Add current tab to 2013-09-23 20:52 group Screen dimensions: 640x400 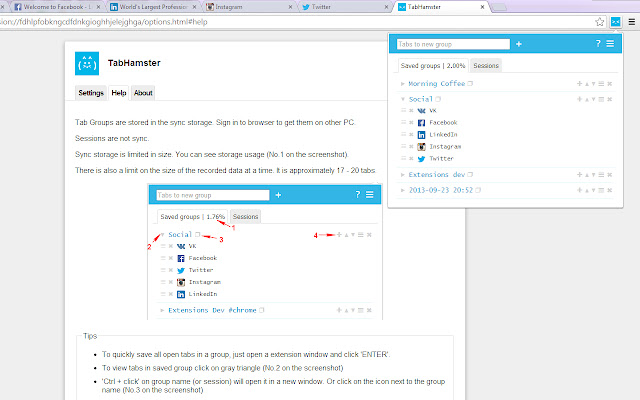tap(579, 190)
